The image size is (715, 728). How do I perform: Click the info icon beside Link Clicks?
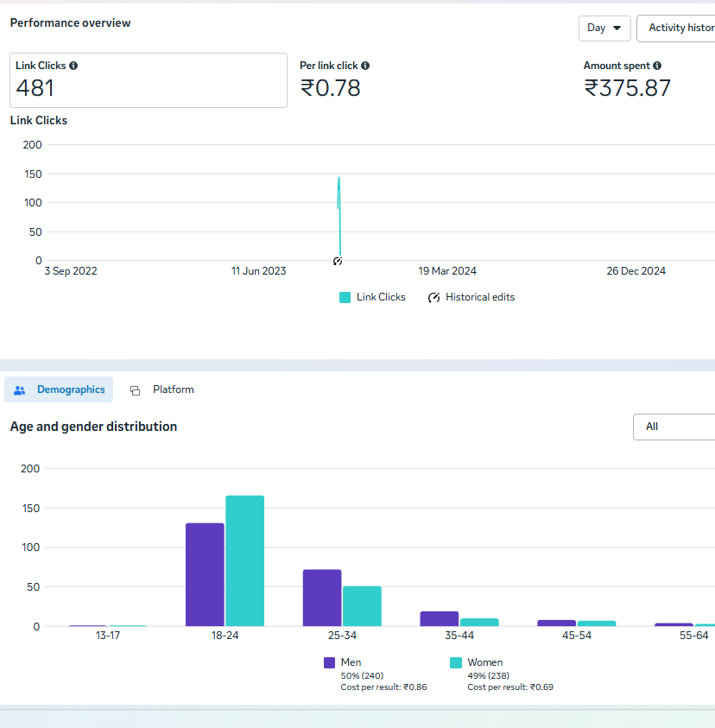pos(73,66)
